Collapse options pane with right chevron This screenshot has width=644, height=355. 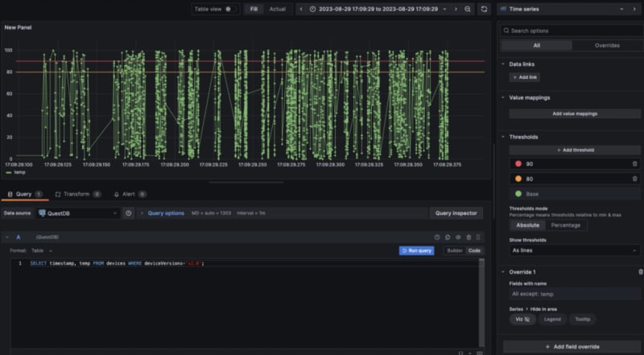[x=634, y=9]
